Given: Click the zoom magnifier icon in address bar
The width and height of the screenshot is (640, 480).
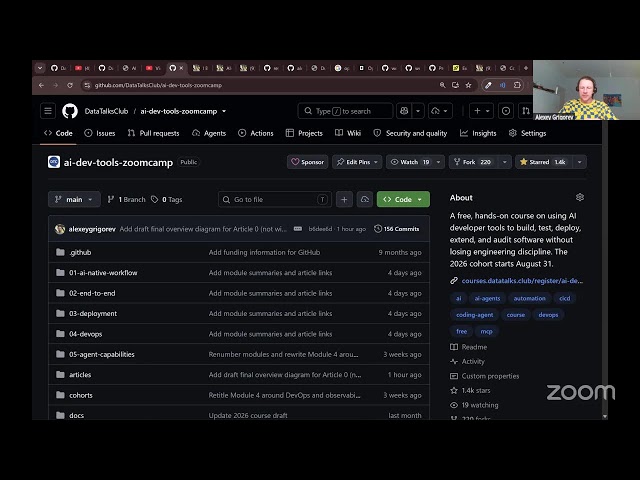Looking at the screenshot, I should click(442, 85).
